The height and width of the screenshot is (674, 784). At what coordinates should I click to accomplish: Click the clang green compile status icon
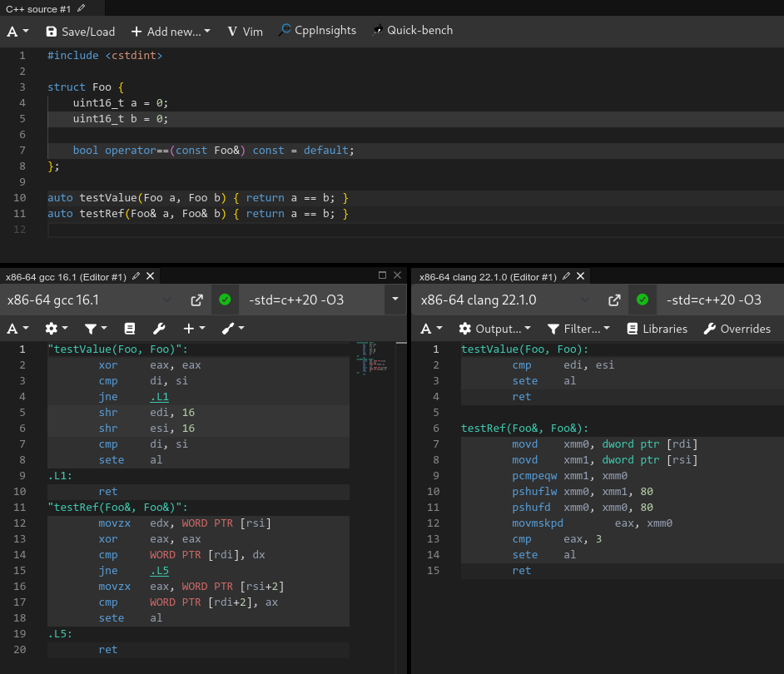pyautogui.click(x=643, y=300)
